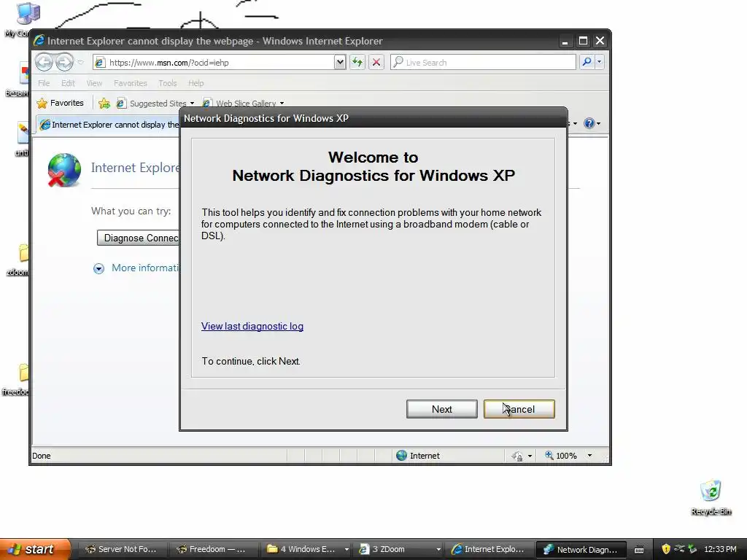Switch to Freedoom taskbar item

point(212,549)
